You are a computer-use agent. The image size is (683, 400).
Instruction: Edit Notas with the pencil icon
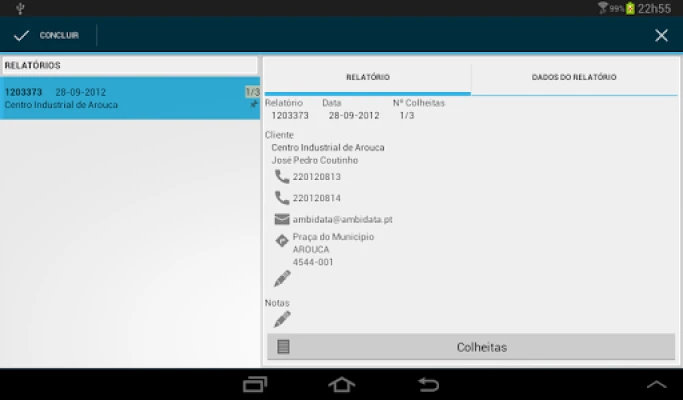(x=282, y=319)
